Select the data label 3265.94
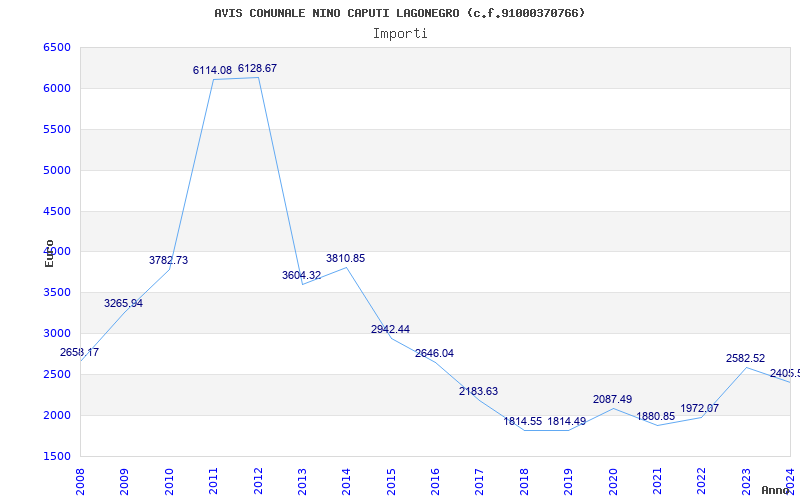The height and width of the screenshot is (500, 800). click(123, 304)
